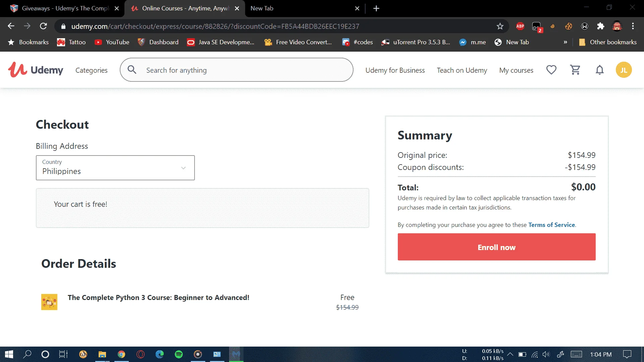Open Teach on Udemy link
644x362 pixels.
[462, 70]
